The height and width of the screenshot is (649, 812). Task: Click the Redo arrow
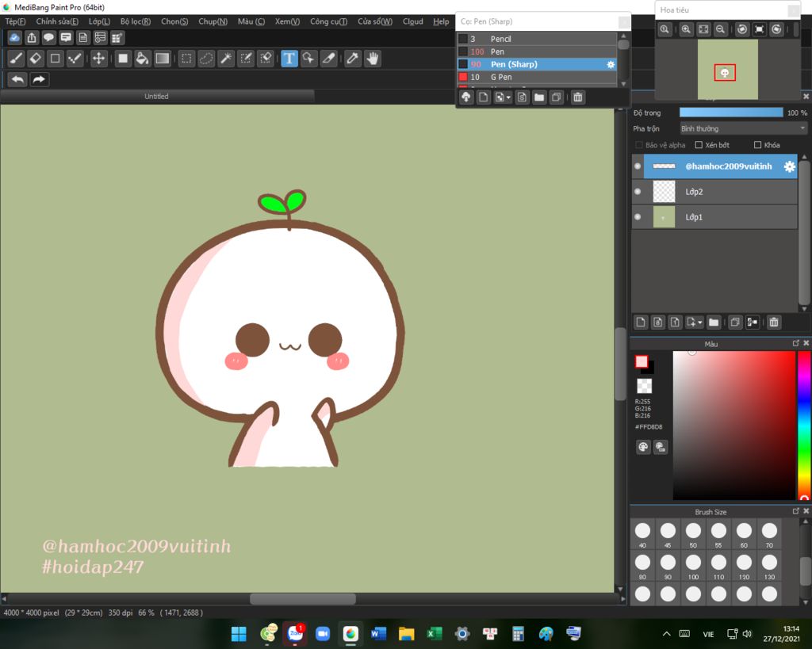coord(39,79)
